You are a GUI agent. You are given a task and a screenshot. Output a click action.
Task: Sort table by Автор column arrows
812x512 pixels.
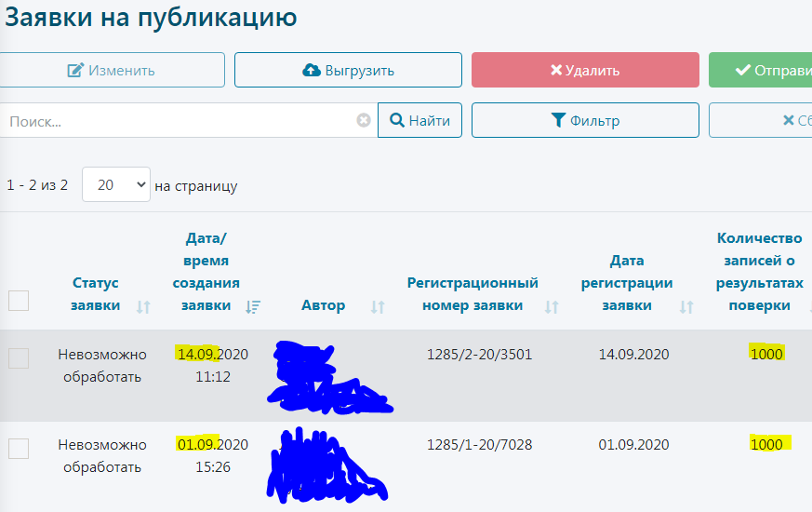[378, 306]
